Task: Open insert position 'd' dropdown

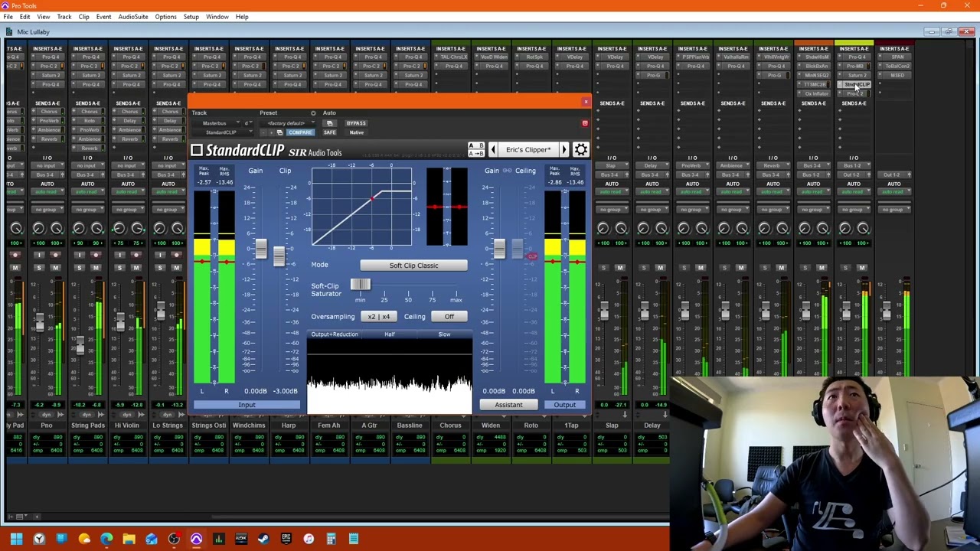Action: [248, 123]
